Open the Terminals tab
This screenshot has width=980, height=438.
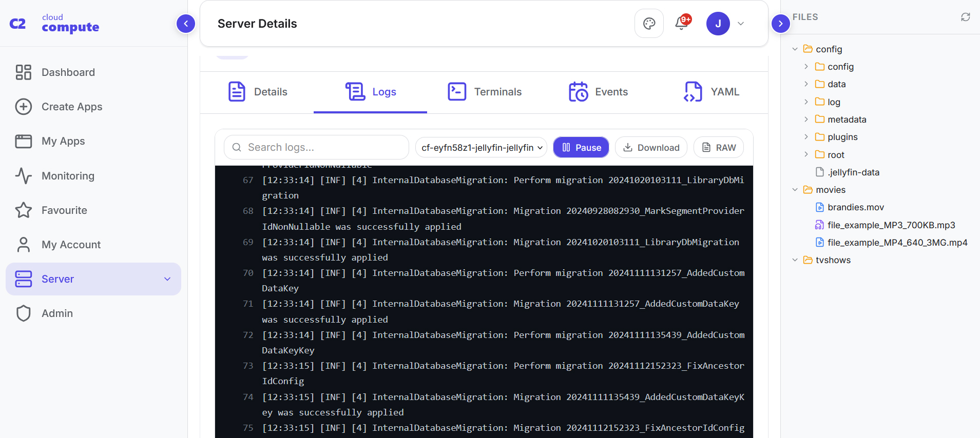(x=484, y=92)
